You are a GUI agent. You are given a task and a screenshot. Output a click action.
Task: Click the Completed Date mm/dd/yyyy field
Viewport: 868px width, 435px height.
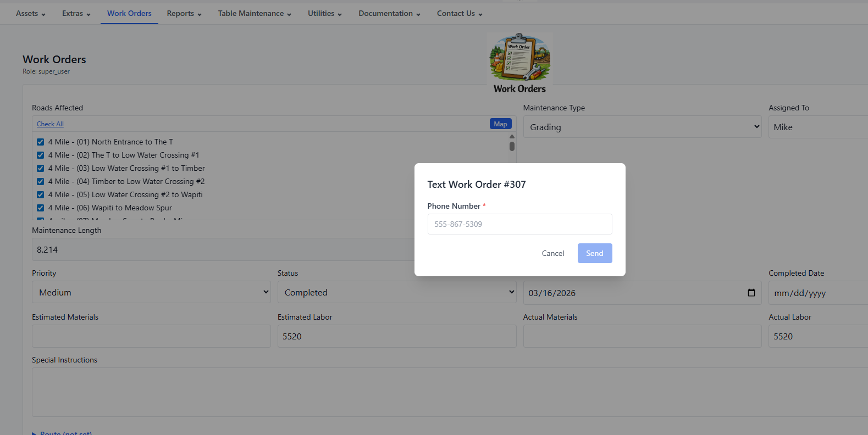tap(818, 293)
